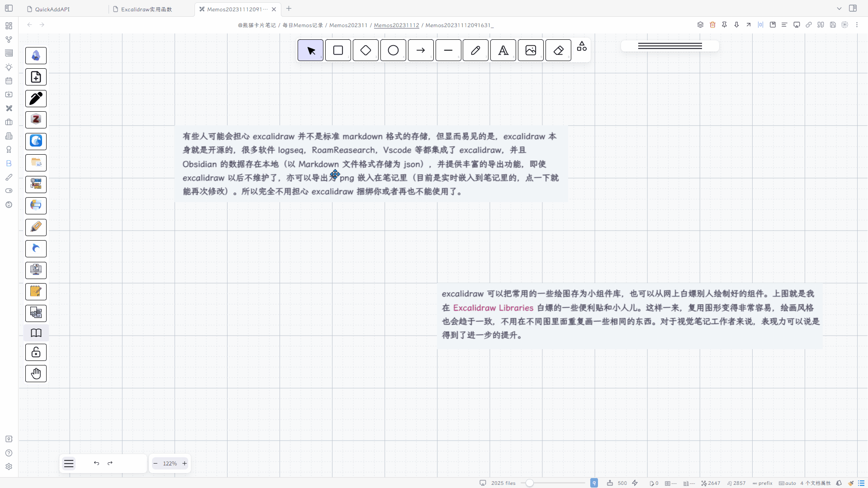868x488 pixels.
Task: Undo the last canvas action
Action: click(96, 463)
